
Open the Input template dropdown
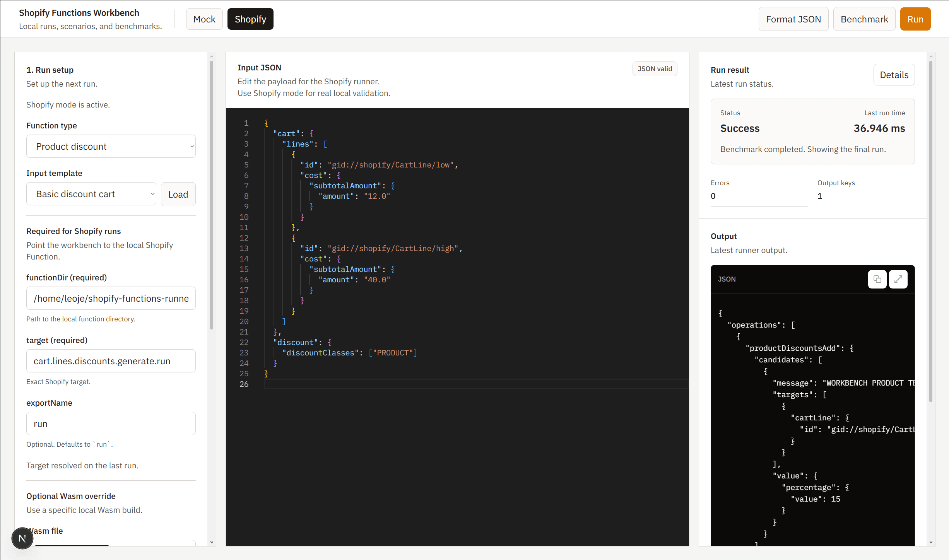[x=91, y=194]
